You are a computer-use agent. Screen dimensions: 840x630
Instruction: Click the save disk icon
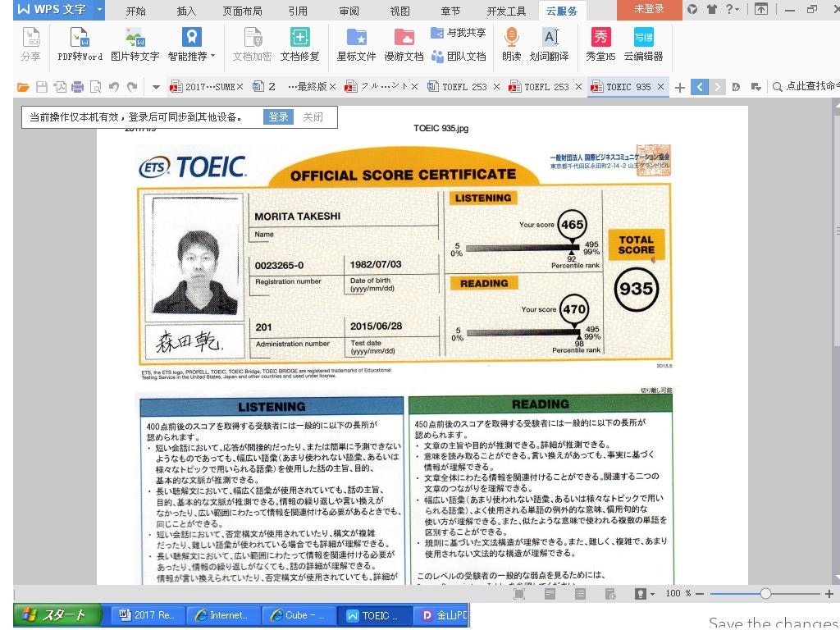[x=41, y=87]
